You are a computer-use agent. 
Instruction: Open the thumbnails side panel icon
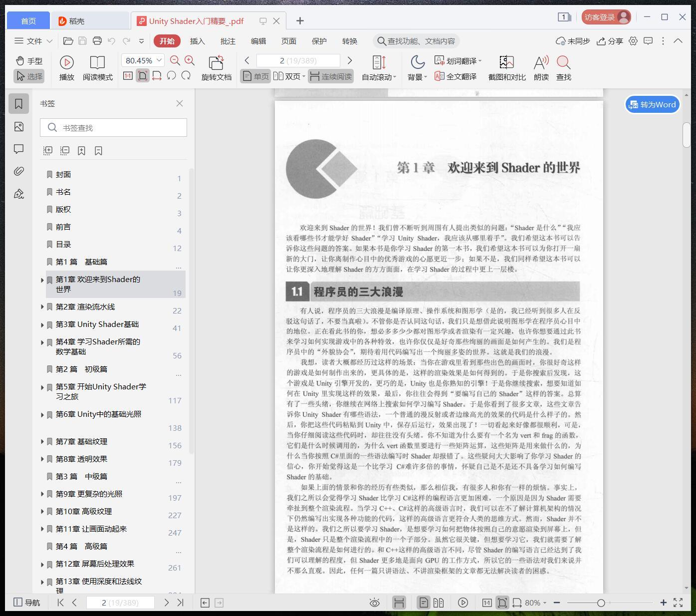click(x=19, y=127)
